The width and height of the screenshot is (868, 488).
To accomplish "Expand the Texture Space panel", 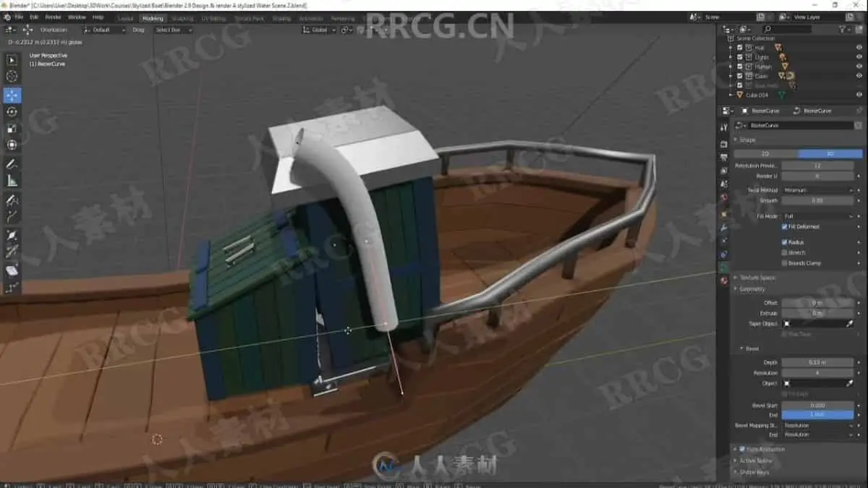I will pos(757,278).
